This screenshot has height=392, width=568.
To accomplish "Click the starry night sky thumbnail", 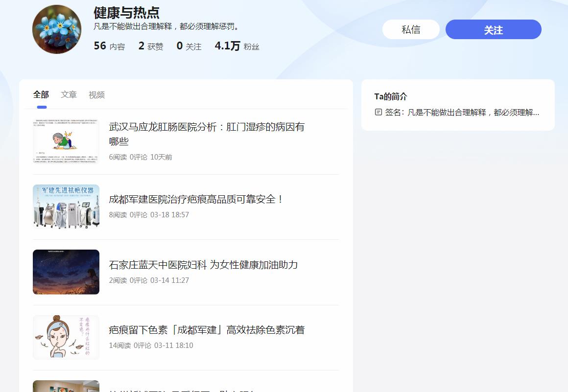I will 66,272.
